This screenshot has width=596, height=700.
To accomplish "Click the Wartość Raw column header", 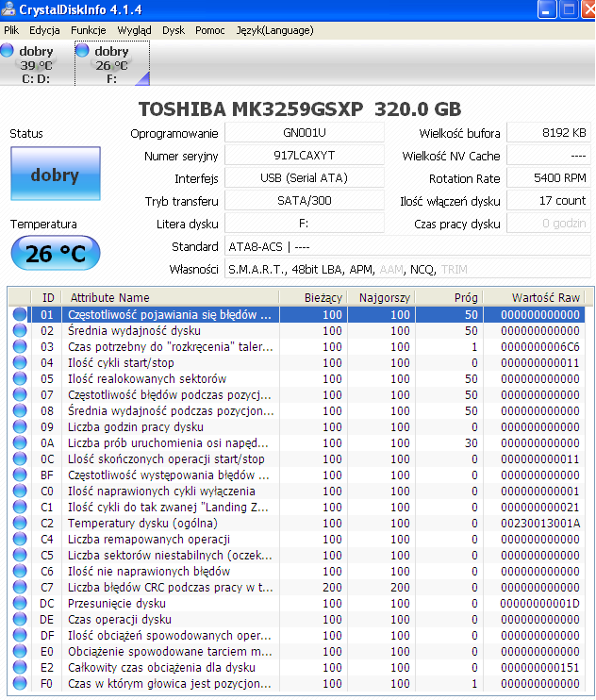I will point(534,297).
